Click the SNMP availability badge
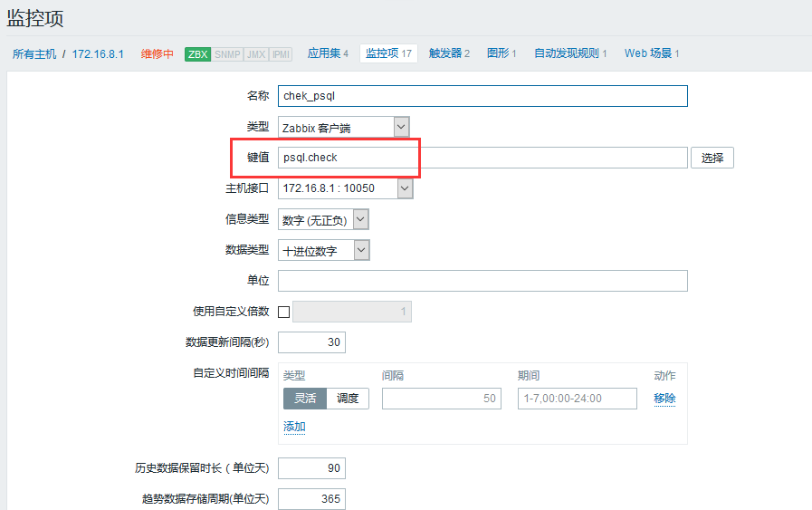 point(227,54)
